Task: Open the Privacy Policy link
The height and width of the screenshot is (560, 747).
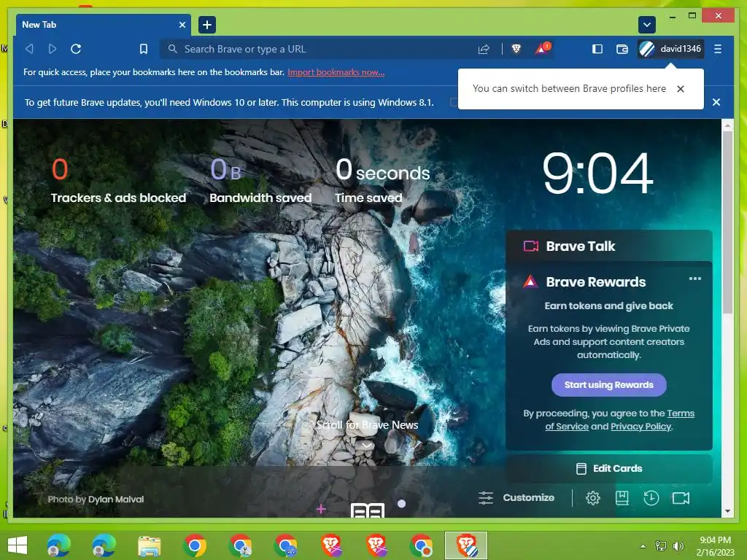Action: tap(640, 426)
